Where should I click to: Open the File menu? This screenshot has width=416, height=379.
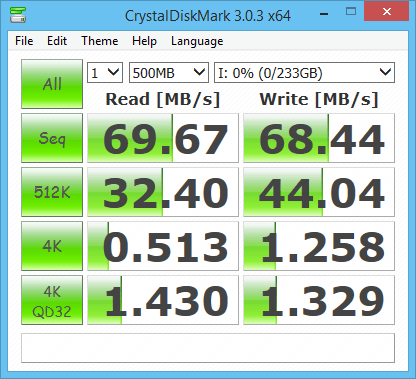click(24, 41)
